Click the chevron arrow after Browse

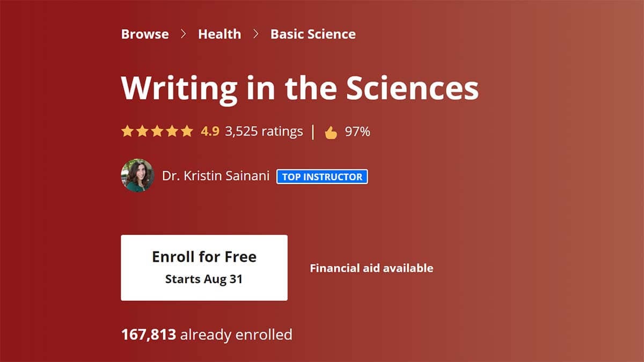[184, 34]
